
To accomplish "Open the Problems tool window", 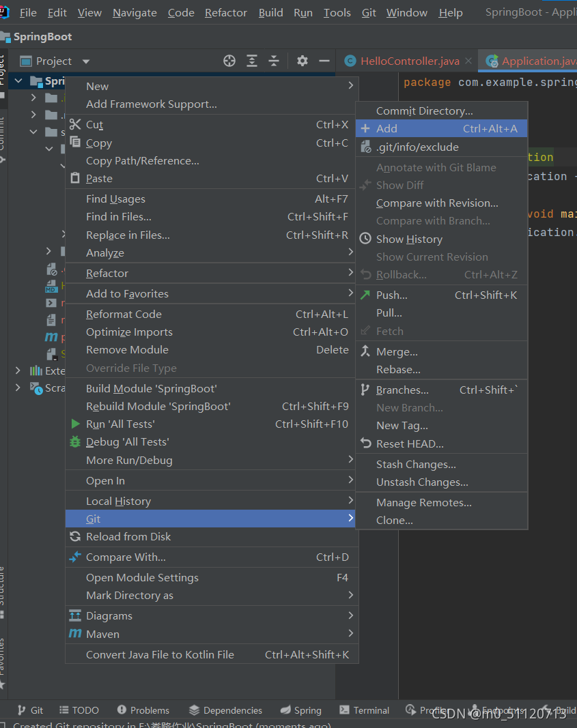I will pos(143,710).
